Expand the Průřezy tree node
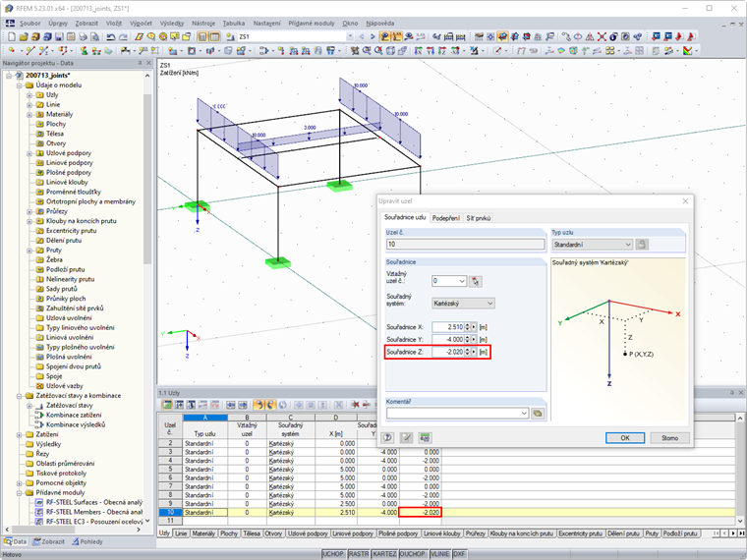 click(x=29, y=211)
